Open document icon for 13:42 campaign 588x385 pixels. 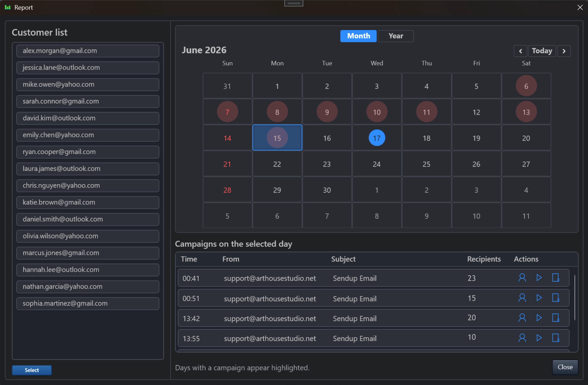(556, 318)
